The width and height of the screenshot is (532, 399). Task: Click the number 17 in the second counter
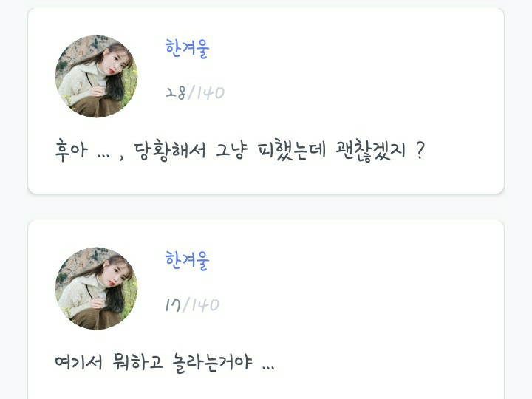point(173,304)
